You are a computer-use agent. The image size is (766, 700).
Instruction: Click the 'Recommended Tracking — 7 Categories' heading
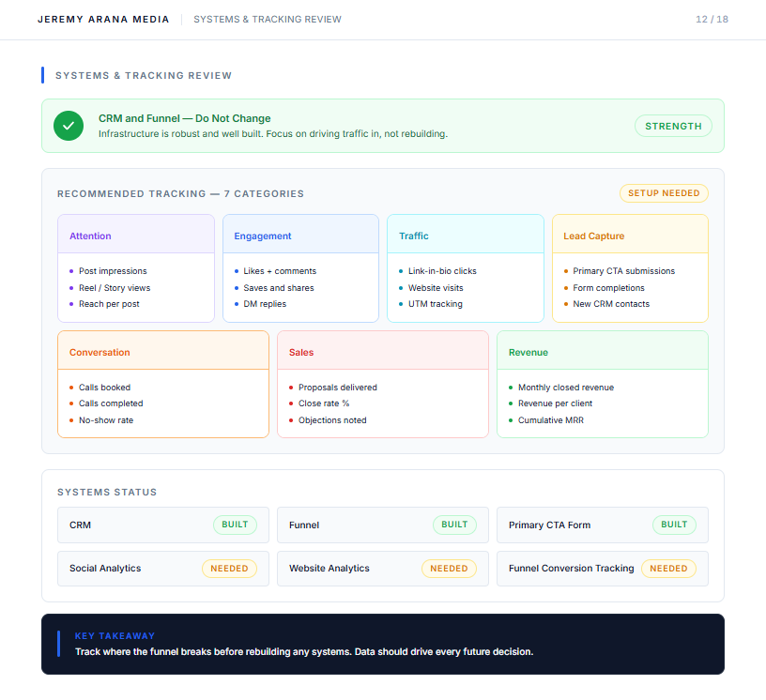(181, 194)
